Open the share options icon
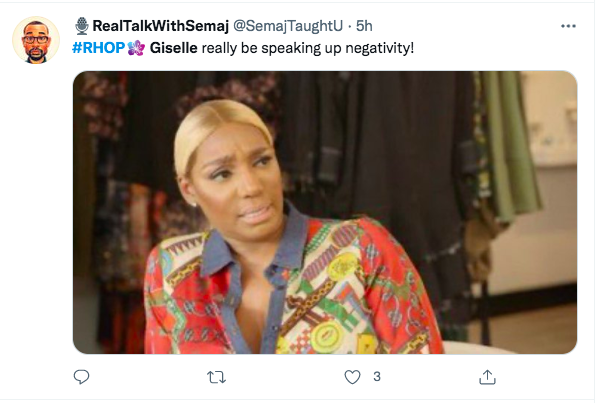Viewport: 602px width, 403px height. click(487, 377)
